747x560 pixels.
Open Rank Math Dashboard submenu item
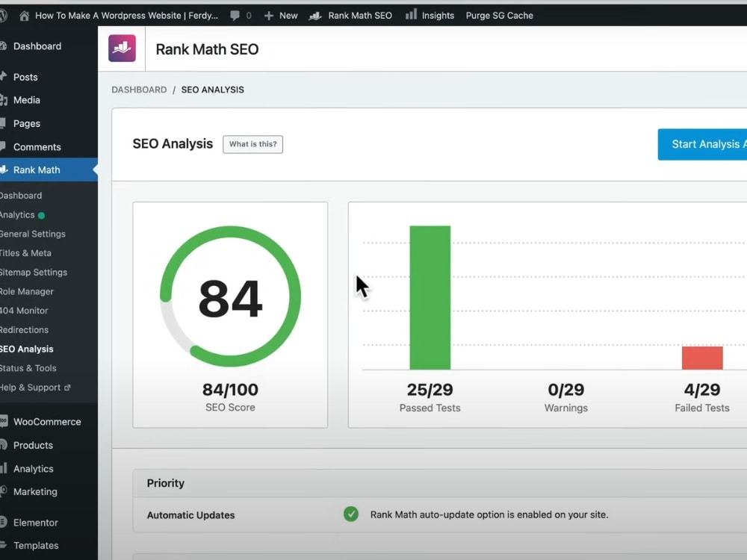point(21,196)
